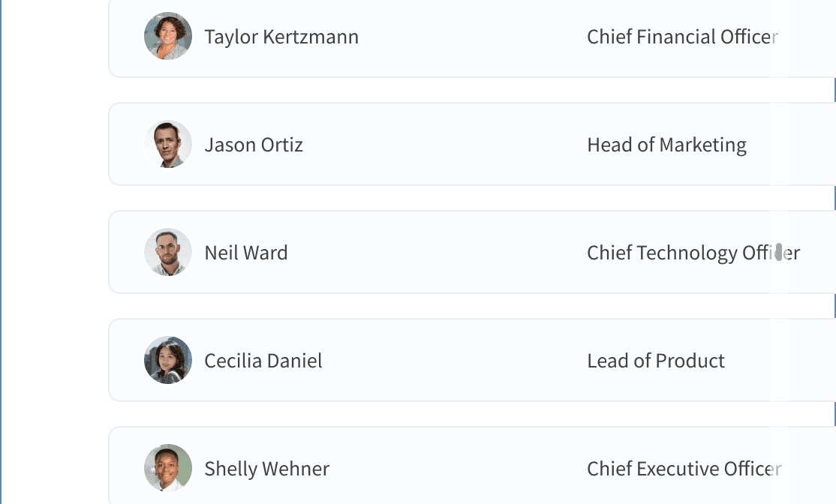836x504 pixels.
Task: Click the Cecilia Daniel name
Action: (x=263, y=361)
